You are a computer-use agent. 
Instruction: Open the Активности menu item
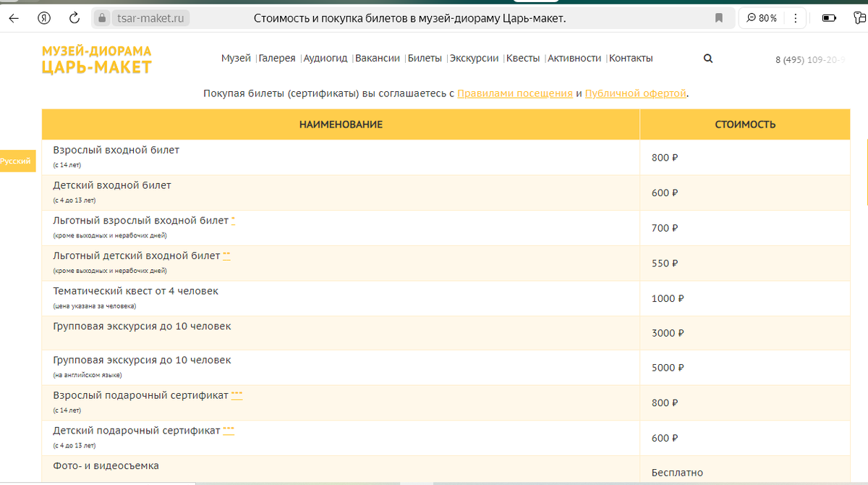coord(574,59)
